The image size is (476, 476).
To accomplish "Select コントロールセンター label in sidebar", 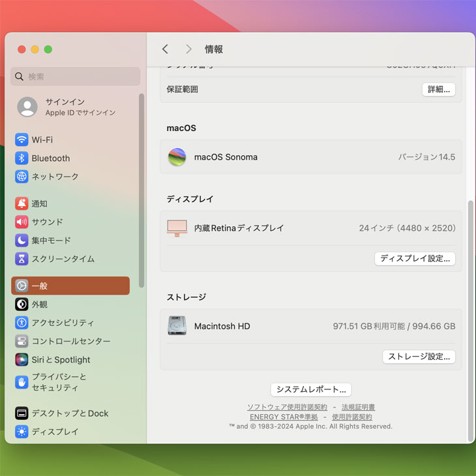I will pyautogui.click(x=71, y=341).
